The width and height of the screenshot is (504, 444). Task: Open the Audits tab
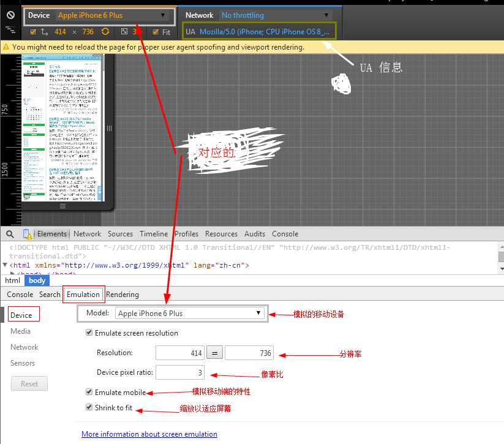click(x=255, y=234)
